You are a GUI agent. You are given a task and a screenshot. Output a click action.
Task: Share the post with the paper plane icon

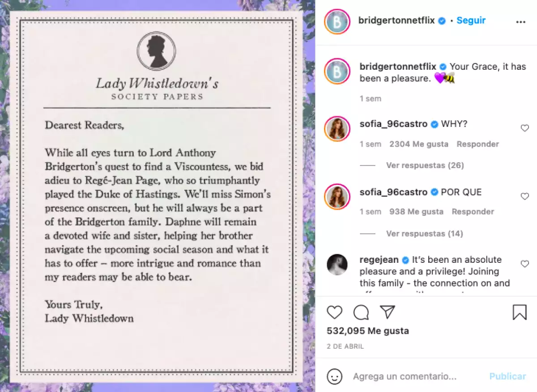pos(388,312)
